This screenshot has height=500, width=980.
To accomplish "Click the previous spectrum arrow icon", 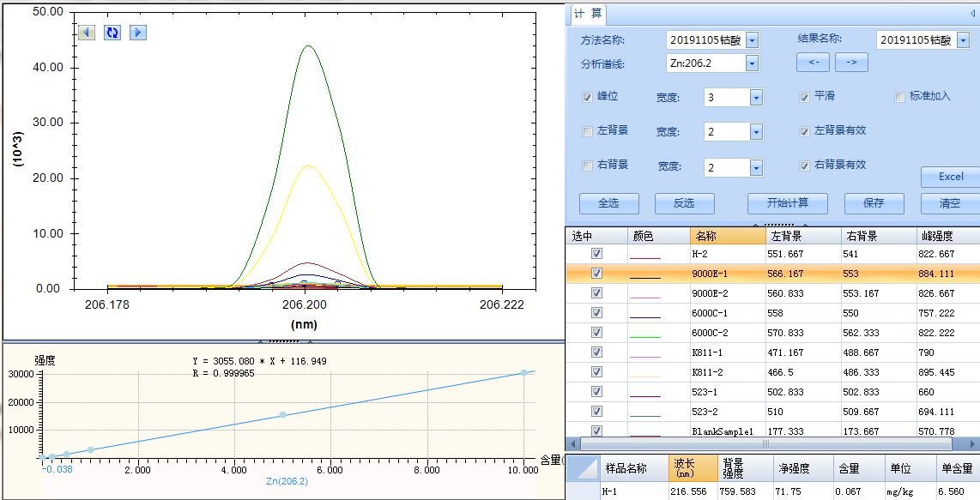I will (x=86, y=33).
